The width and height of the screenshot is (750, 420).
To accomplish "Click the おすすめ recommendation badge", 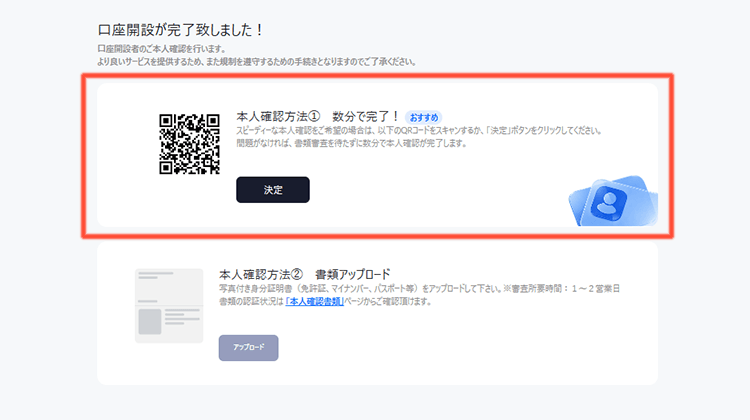I will pos(424,117).
